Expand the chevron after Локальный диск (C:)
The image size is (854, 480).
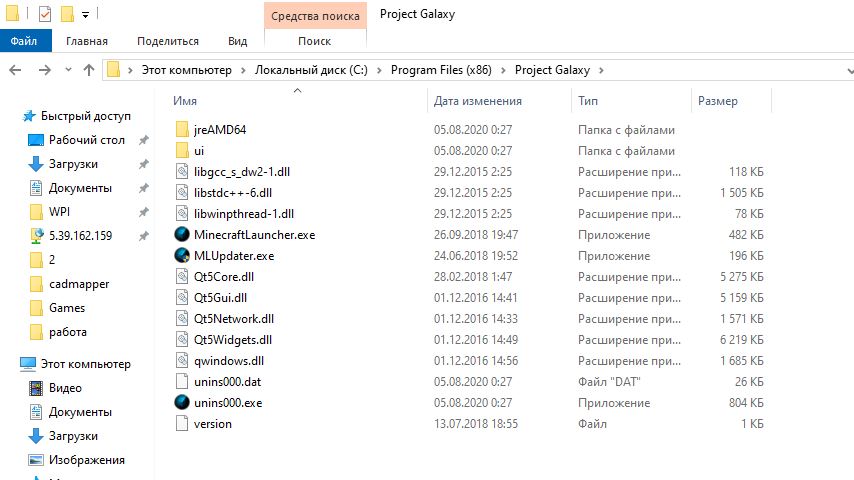379,70
